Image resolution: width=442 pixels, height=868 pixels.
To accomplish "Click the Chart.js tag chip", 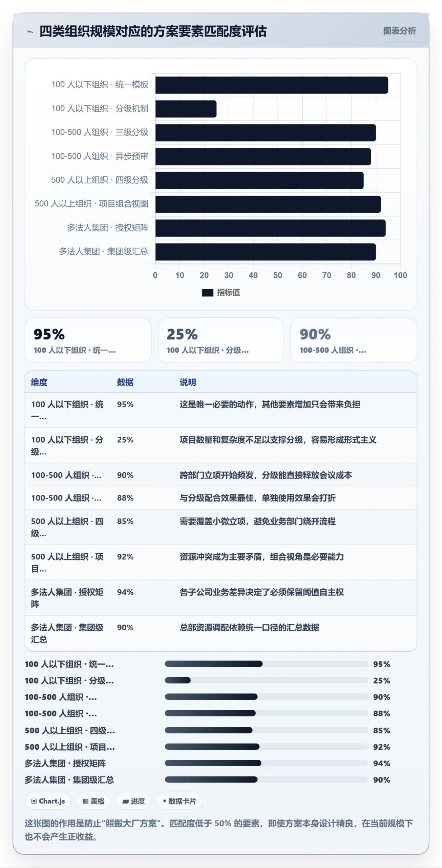I will tap(48, 801).
